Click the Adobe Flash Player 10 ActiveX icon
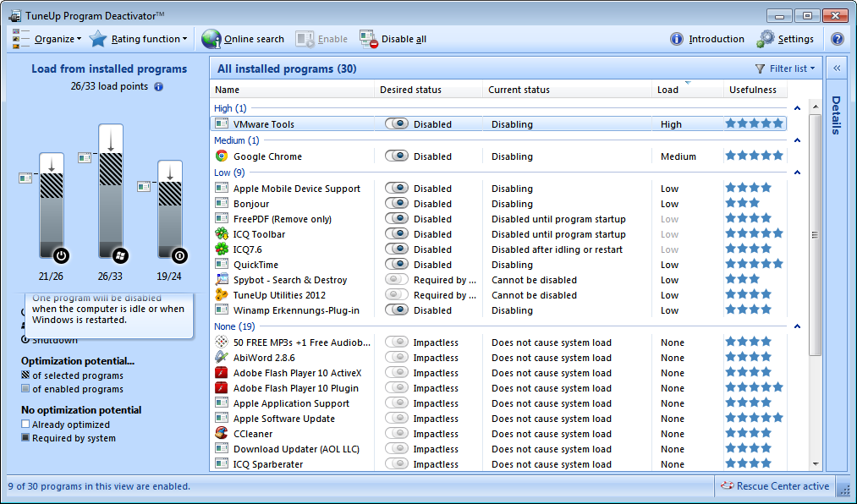The height and width of the screenshot is (504, 857). coord(222,373)
